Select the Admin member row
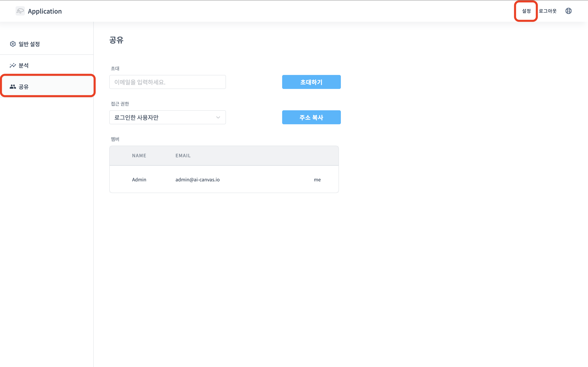 tap(139, 180)
